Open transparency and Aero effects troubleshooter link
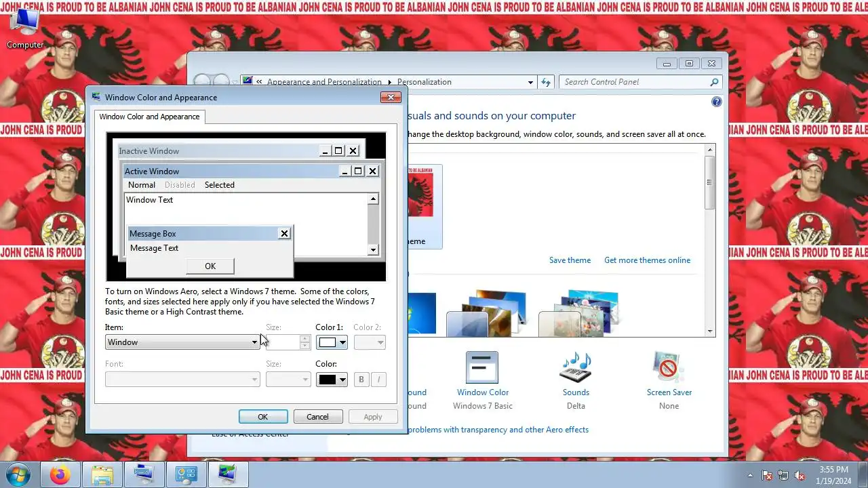Viewport: 868px width, 488px height. 498,430
